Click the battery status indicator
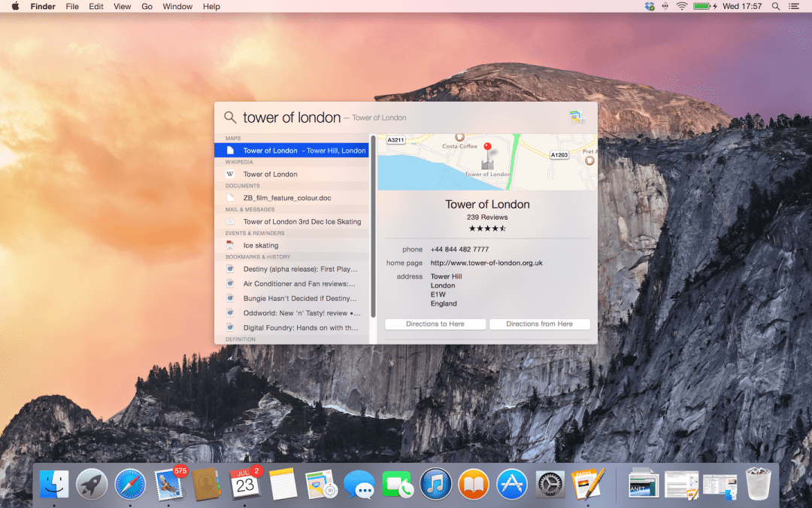 point(705,6)
